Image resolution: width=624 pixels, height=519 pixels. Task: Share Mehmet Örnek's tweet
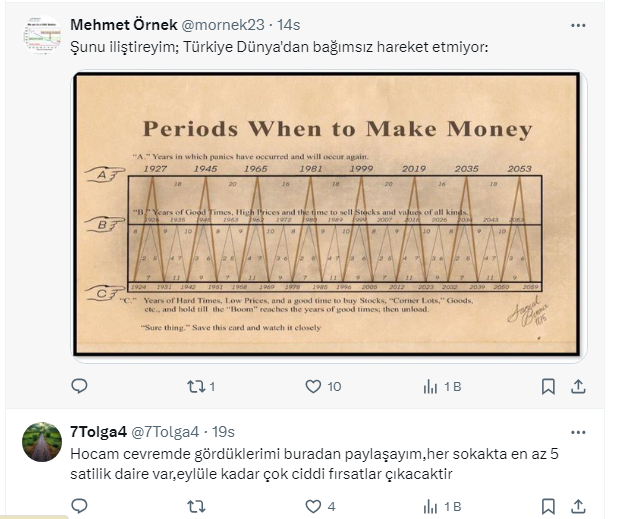578,386
